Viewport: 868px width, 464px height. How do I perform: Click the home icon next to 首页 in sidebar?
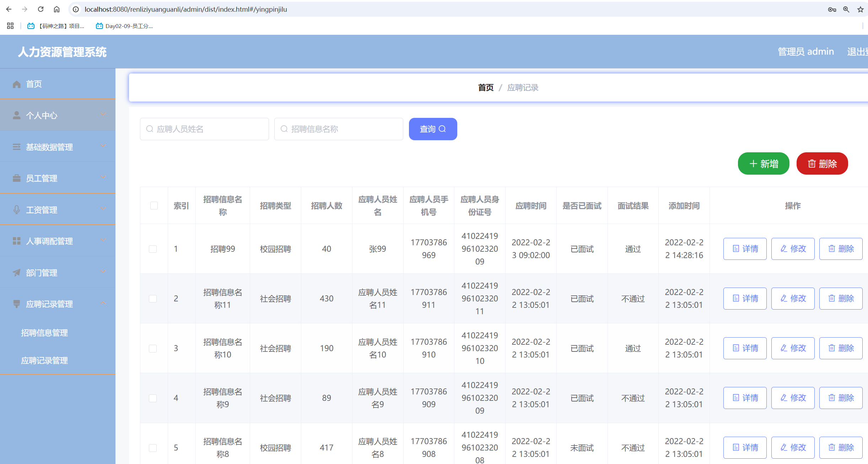click(16, 84)
